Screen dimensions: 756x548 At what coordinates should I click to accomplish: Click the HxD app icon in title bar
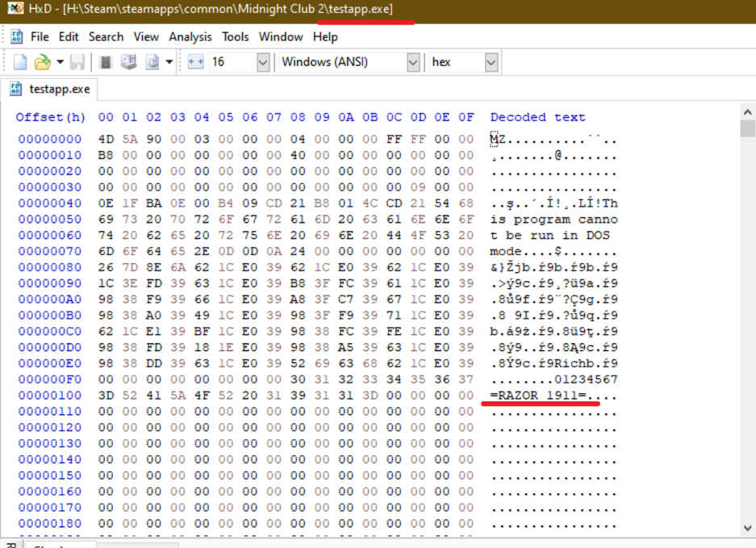coord(15,8)
